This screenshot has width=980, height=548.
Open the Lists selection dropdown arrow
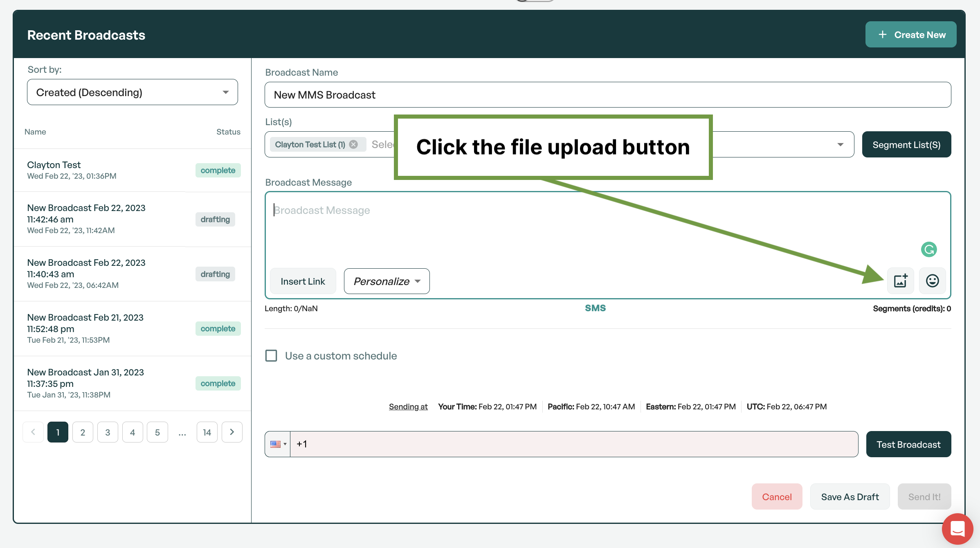(840, 144)
